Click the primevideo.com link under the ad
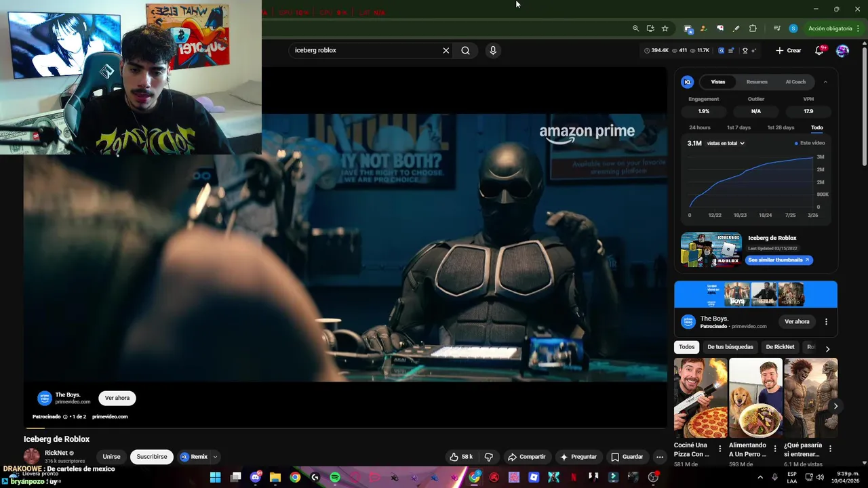 (x=110, y=417)
